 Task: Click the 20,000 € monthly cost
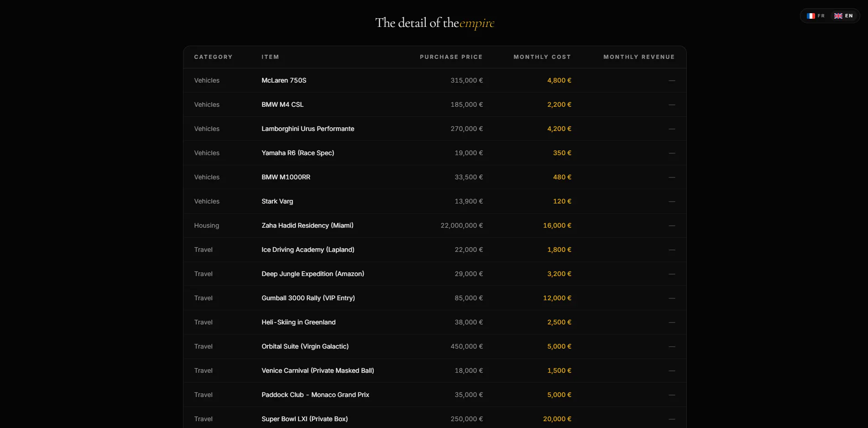tap(557, 419)
